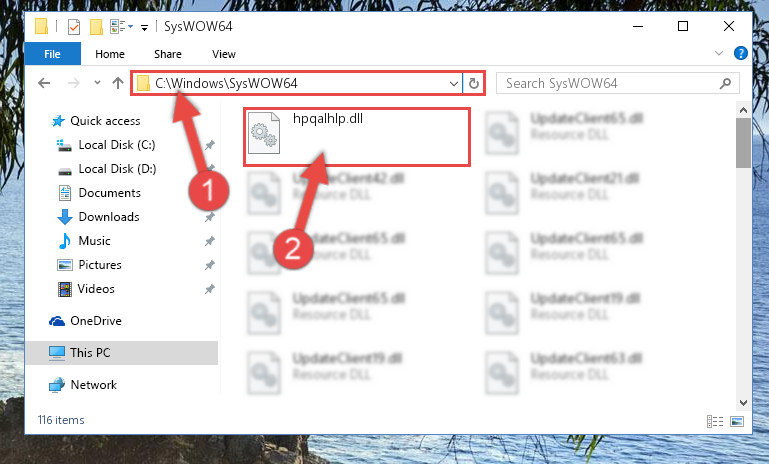
Task: Click the Properties checkmark icon in title bar
Action: pyautogui.click(x=74, y=26)
